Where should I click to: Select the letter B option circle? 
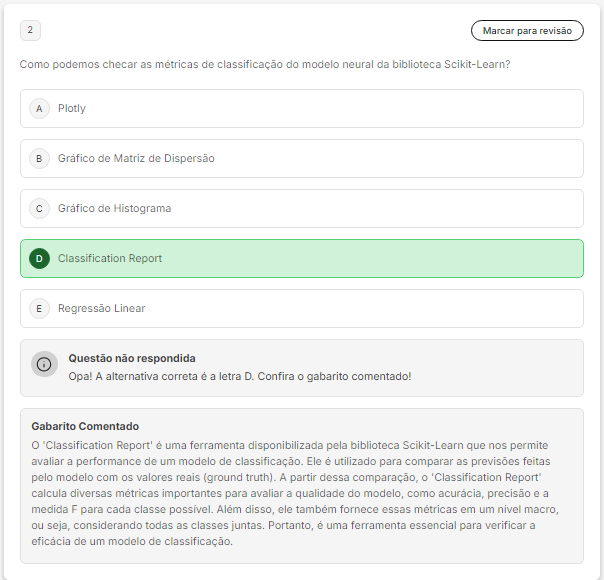(40, 158)
